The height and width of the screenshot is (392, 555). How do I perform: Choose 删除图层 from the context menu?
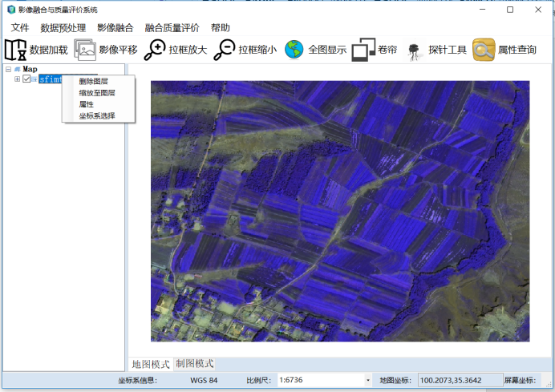click(93, 82)
